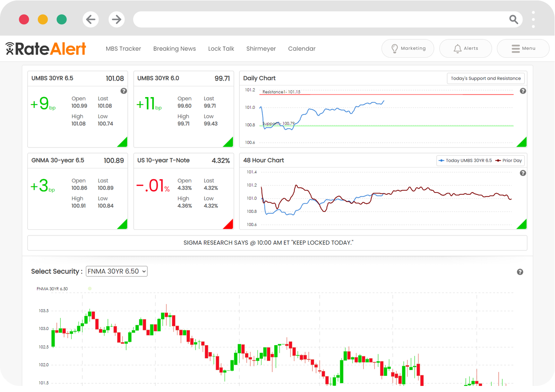Screen dimensions: 555x392
Task: Click the search magnifier icon in address bar
Action: 513,20
